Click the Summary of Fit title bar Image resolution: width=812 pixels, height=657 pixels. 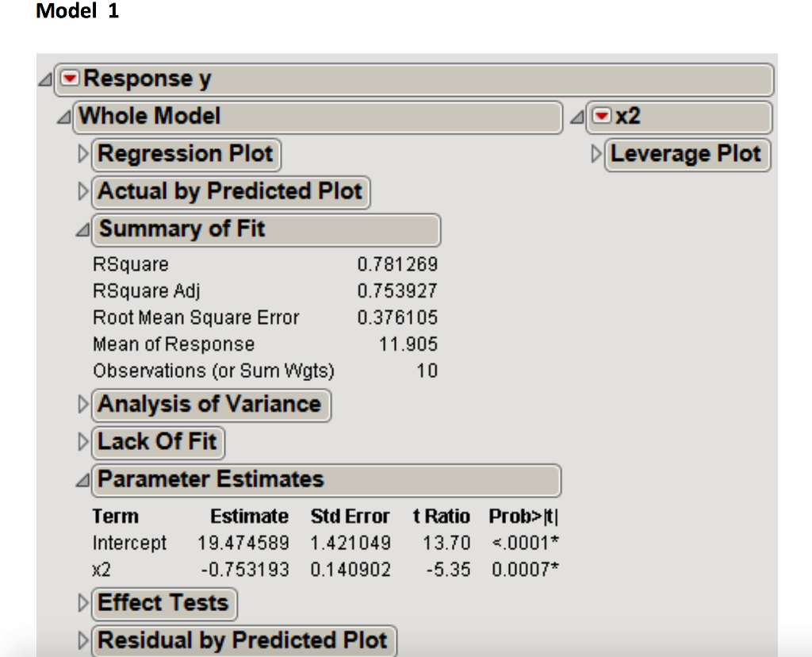point(266,230)
